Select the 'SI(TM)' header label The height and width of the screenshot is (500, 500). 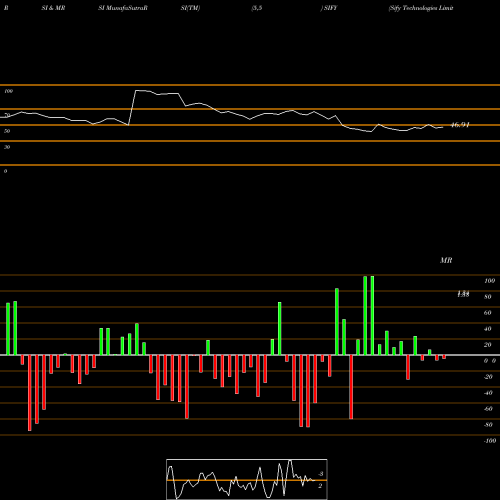click(x=190, y=8)
